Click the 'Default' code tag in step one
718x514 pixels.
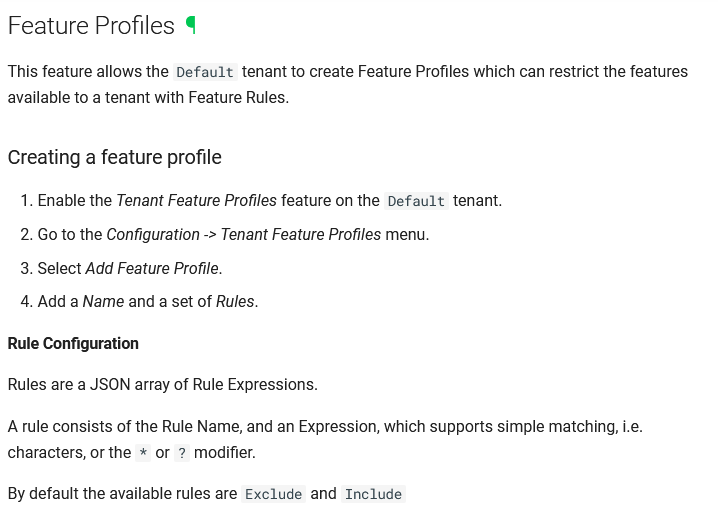[416, 201]
